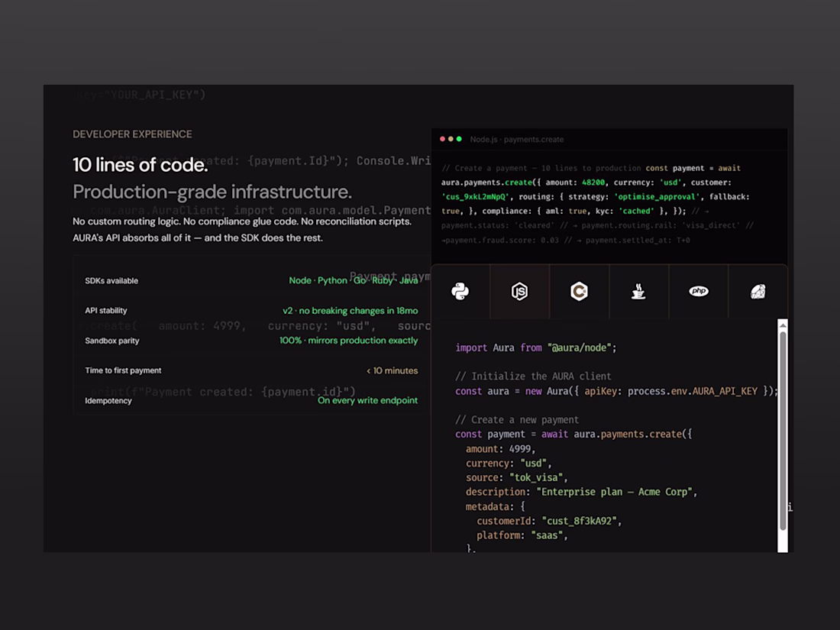Screen dimensions: 840x630
Task: Click the 'No custom routing logic' sentence
Action: tap(242, 221)
